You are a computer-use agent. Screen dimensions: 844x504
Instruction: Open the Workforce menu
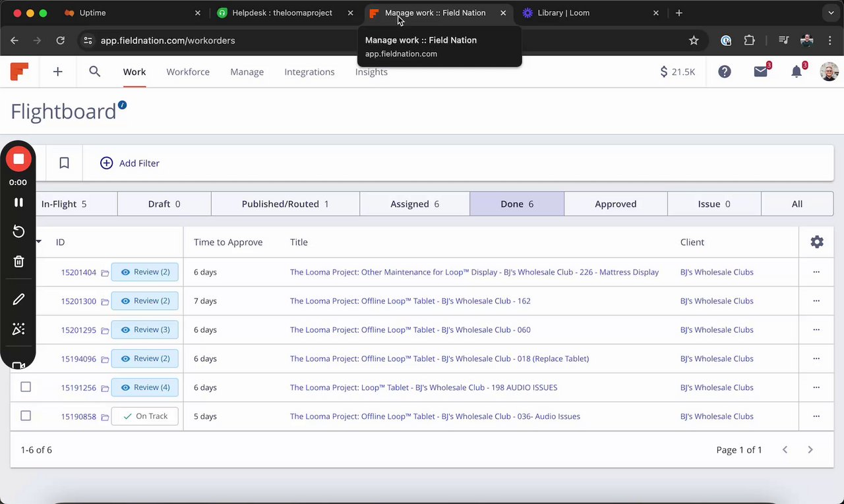coord(188,72)
